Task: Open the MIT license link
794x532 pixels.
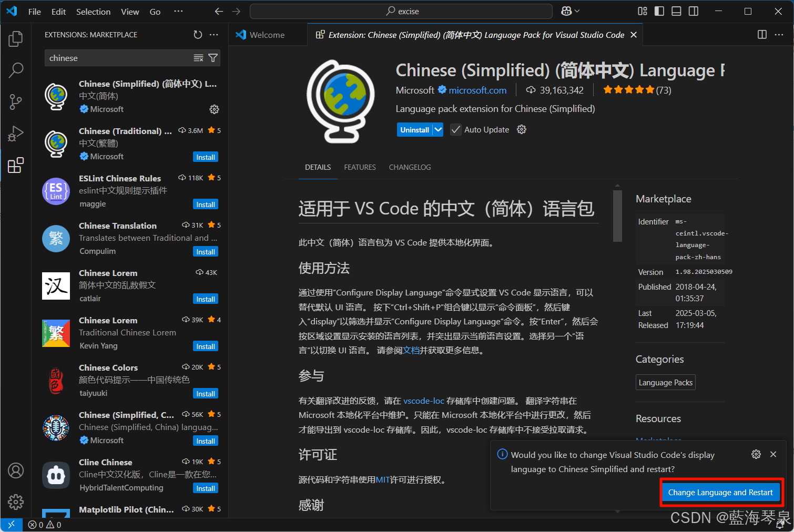Action: [383, 479]
